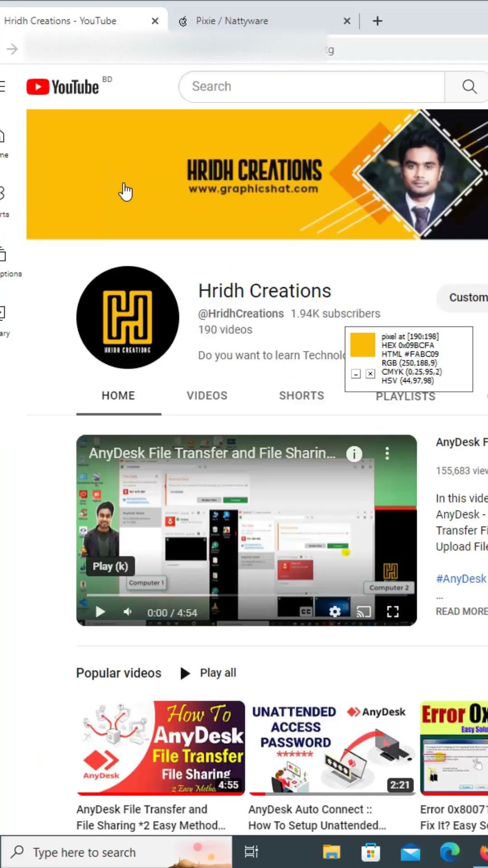Close the Pixie color picker window
Screen dimensions: 488x868
[x=370, y=374]
